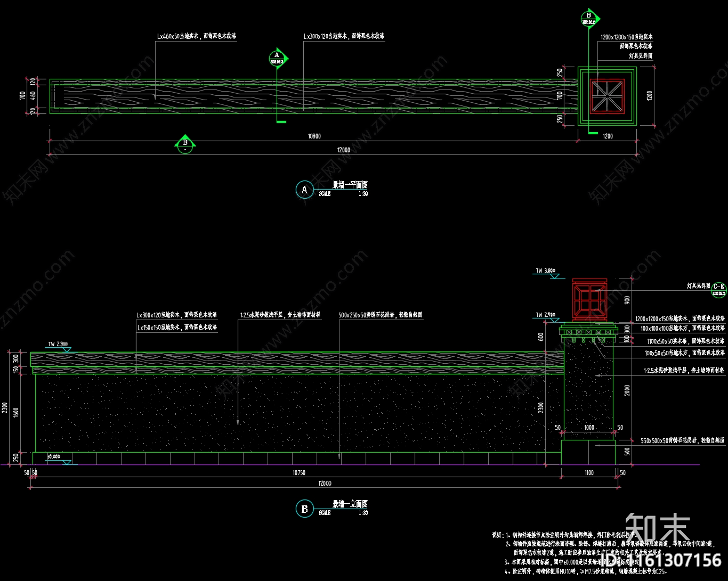The height and width of the screenshot is (581, 728).
Task: Select the Lx300x120当地实木 label in elevation view
Action: pos(177,315)
